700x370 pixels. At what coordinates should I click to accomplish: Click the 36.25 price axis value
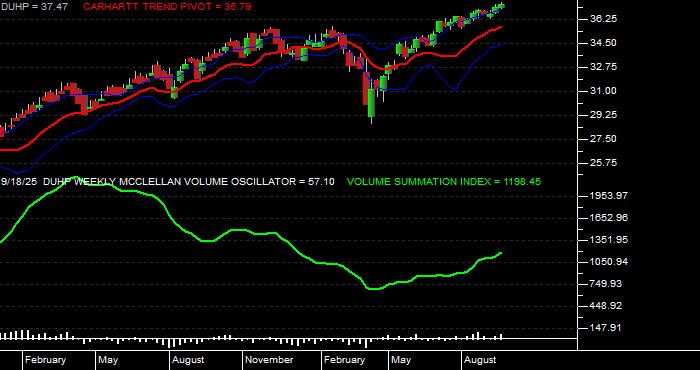[603, 19]
